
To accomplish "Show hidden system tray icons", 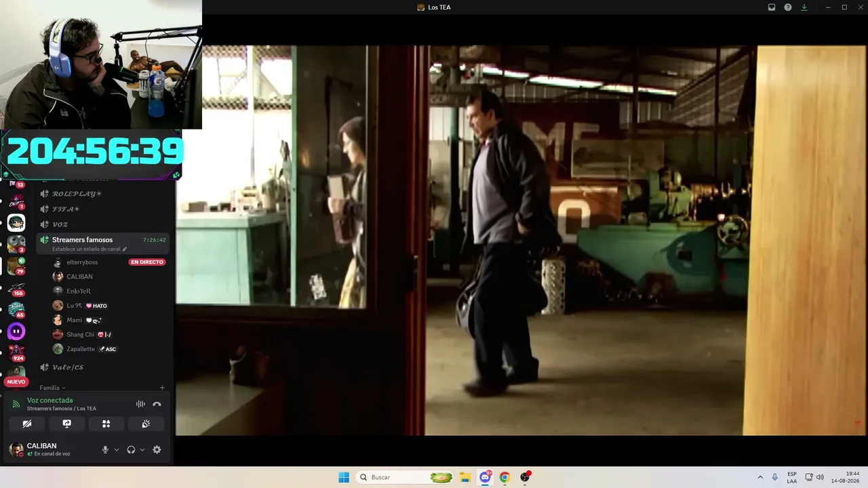I will click(760, 477).
